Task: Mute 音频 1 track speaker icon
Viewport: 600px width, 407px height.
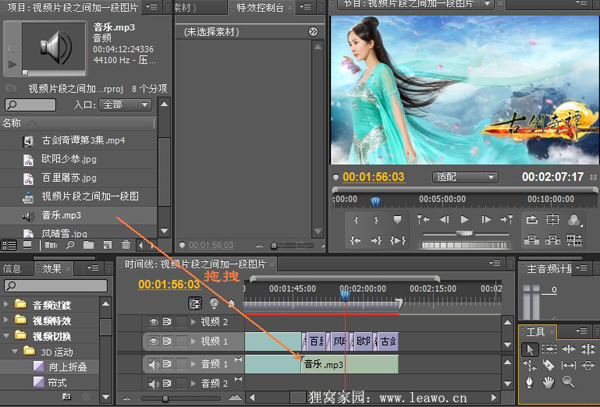Action: [153, 364]
